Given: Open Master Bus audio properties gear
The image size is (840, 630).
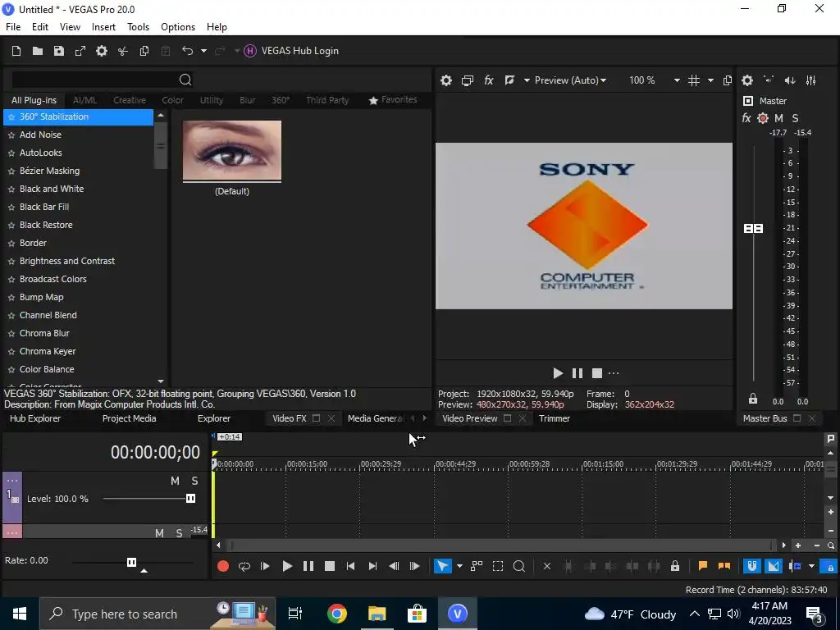Looking at the screenshot, I should 747,80.
